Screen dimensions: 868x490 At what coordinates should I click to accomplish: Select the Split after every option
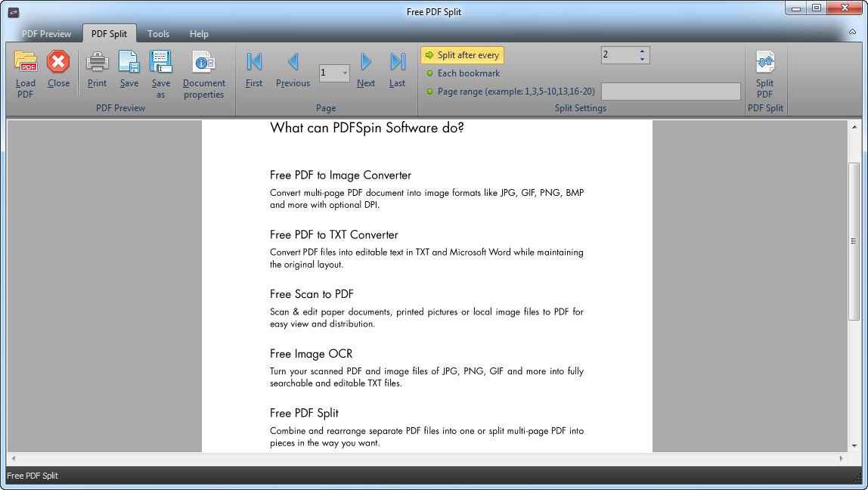coord(462,55)
